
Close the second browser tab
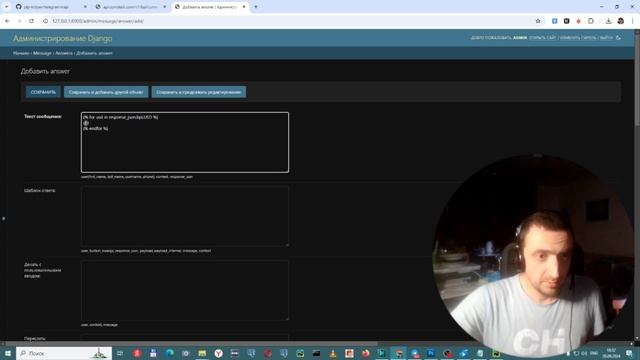[164, 7]
